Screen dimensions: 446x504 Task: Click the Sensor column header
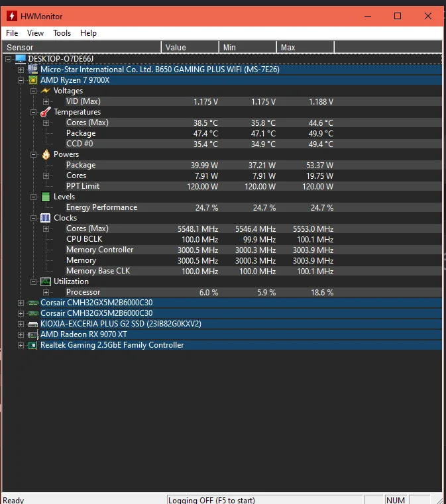[82, 47]
